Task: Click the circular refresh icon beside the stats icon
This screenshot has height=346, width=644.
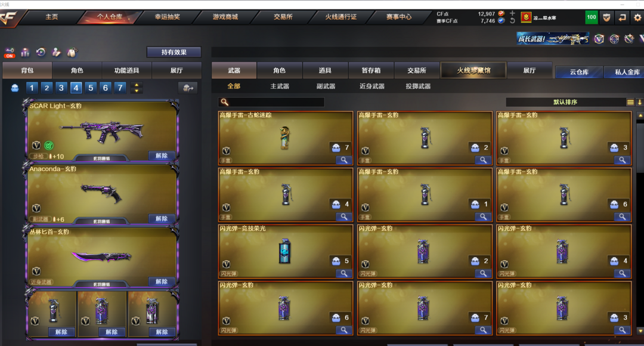Action: point(41,52)
